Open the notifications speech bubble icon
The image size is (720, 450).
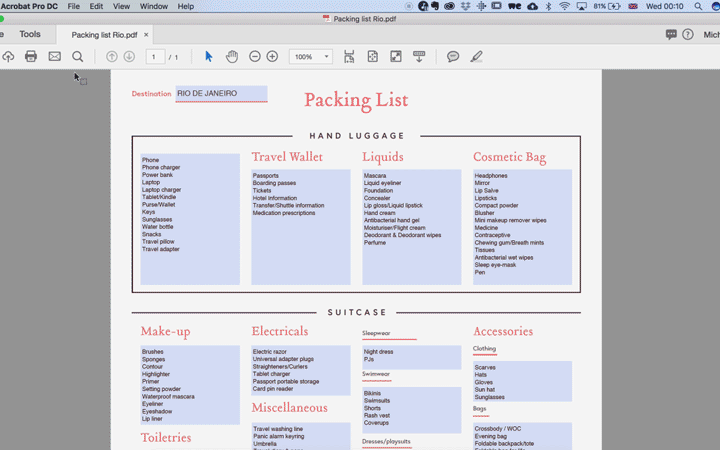pos(671,34)
